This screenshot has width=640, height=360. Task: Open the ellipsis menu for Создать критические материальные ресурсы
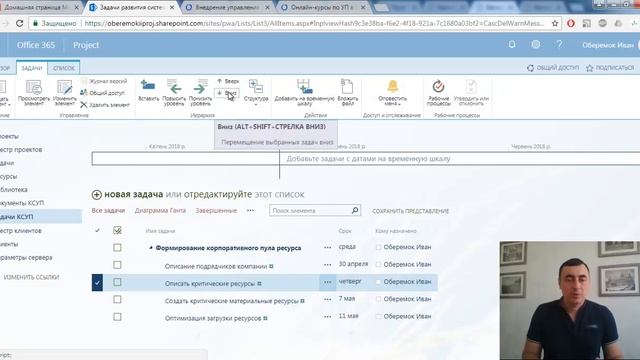coord(327,299)
